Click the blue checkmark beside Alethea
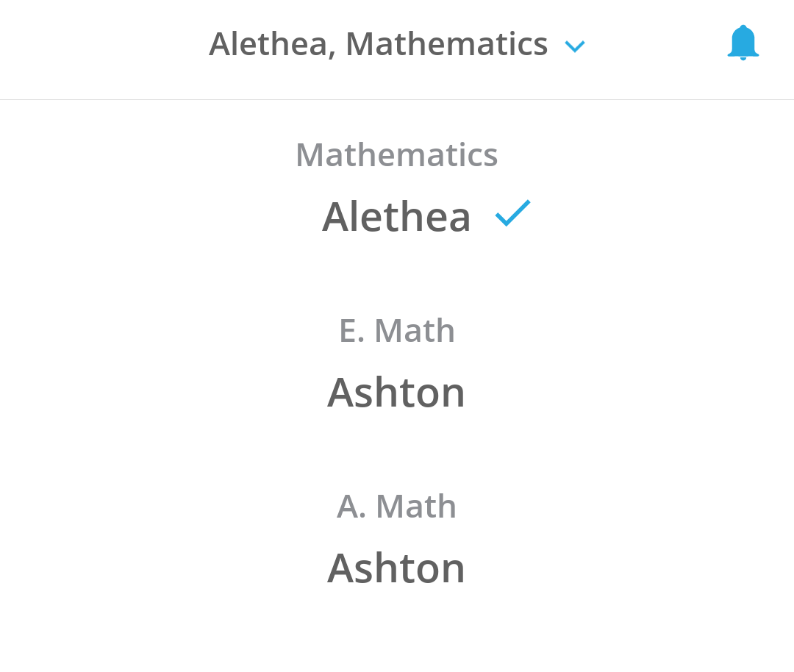 tap(512, 213)
